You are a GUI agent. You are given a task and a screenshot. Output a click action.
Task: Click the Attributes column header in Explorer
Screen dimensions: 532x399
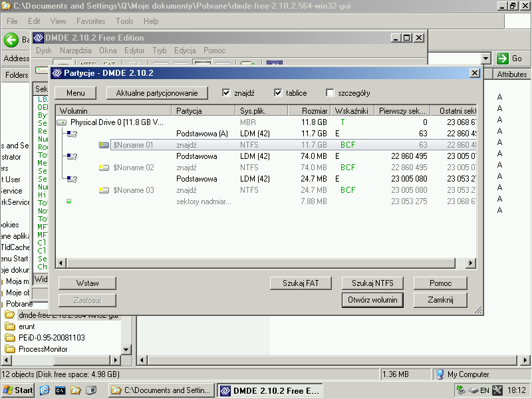click(x=511, y=74)
